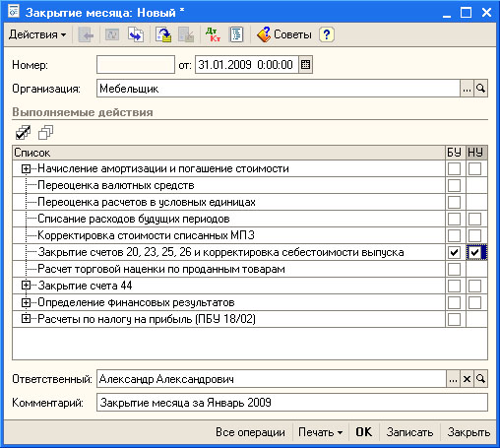This screenshot has height=448, width=500.
Task: Click the magnifier to open Ответственный record
Action: tap(480, 379)
